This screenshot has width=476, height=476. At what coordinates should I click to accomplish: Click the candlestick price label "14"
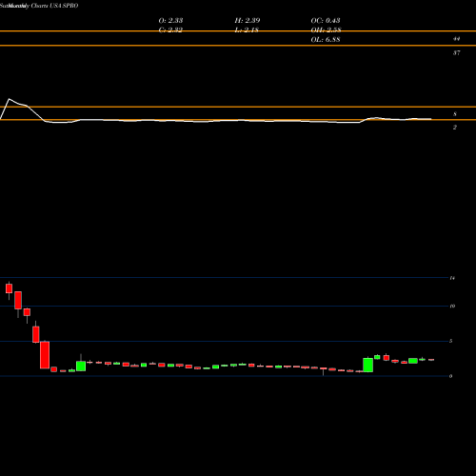point(452,278)
